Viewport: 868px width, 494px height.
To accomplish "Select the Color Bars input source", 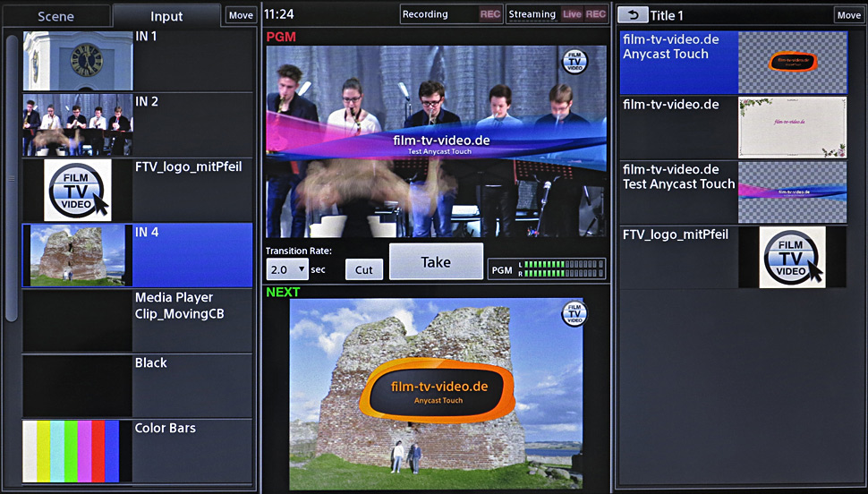I will (x=77, y=451).
